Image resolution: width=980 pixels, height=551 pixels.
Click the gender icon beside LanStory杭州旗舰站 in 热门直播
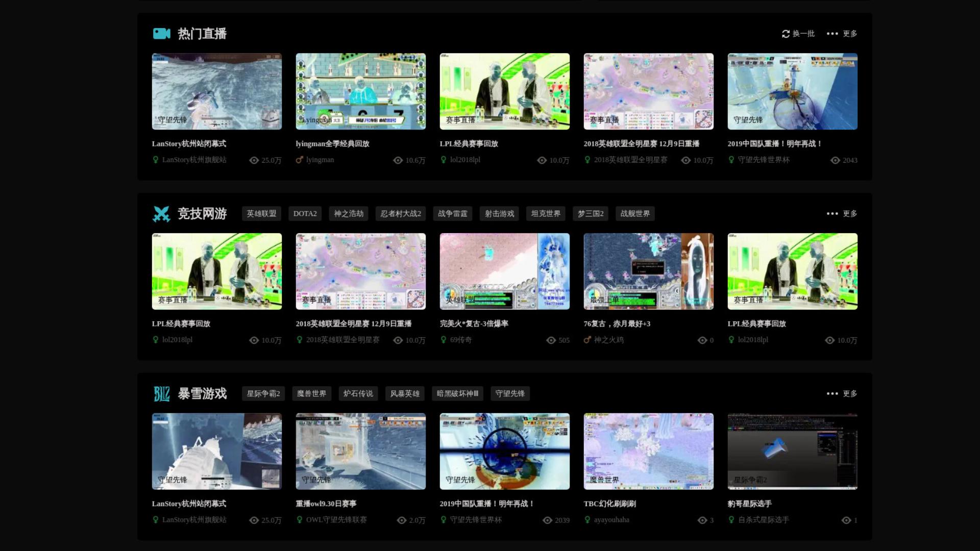[x=156, y=160]
